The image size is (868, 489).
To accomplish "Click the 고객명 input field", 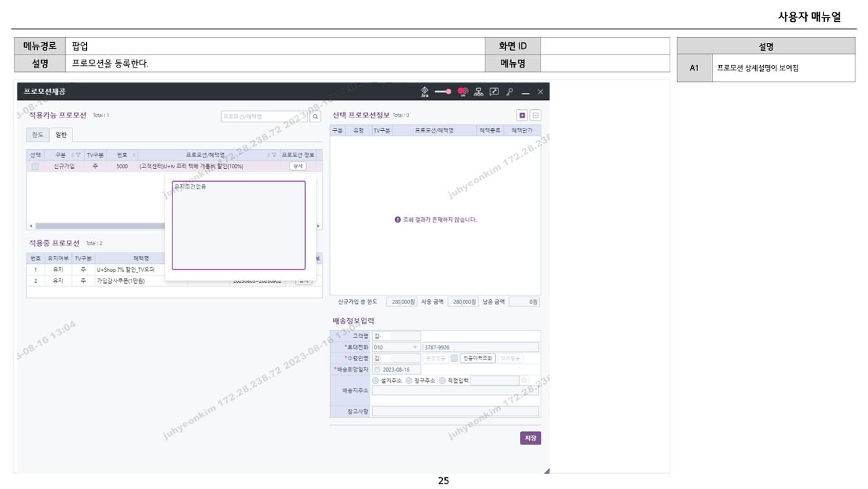I will [x=396, y=336].
